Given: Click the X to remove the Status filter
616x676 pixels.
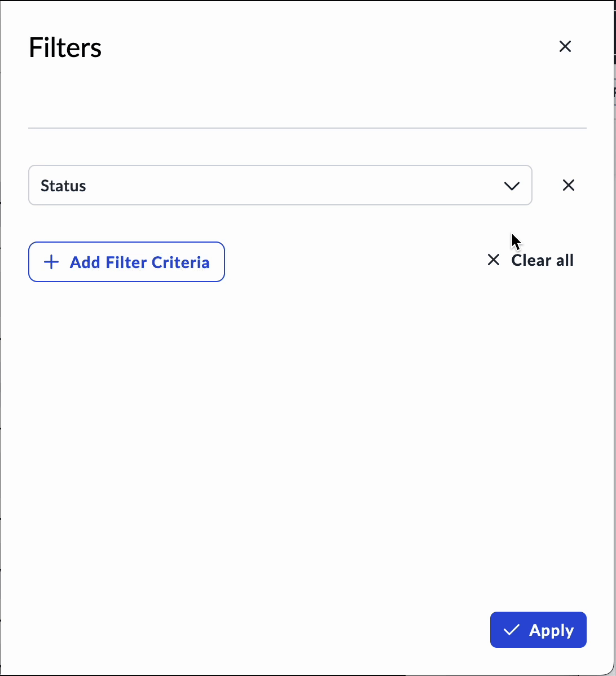Looking at the screenshot, I should (x=569, y=185).
